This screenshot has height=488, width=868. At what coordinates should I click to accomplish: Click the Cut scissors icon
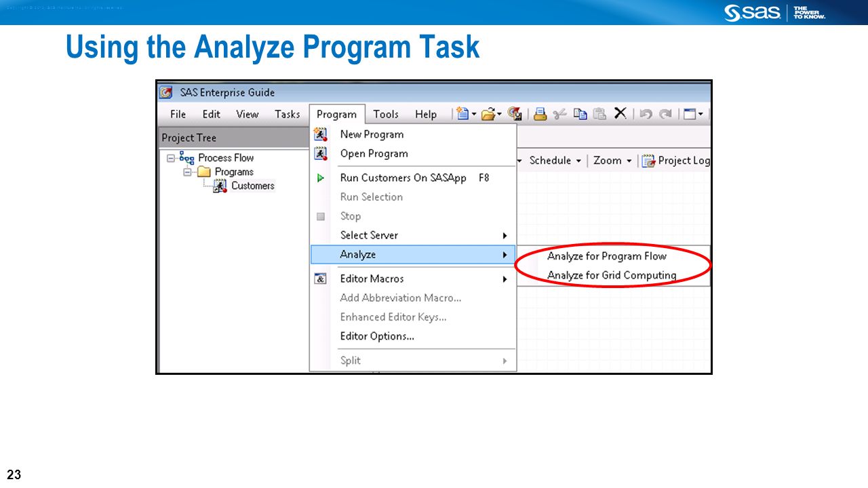(559, 114)
